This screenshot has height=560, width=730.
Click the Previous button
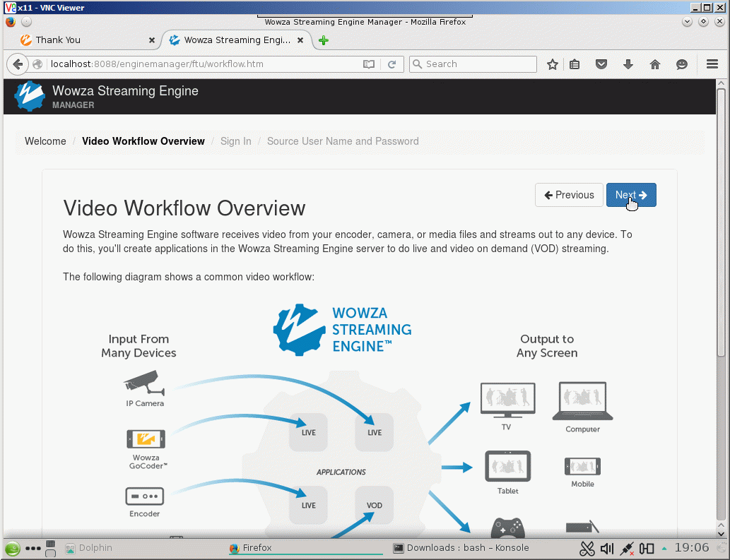pyautogui.click(x=569, y=195)
